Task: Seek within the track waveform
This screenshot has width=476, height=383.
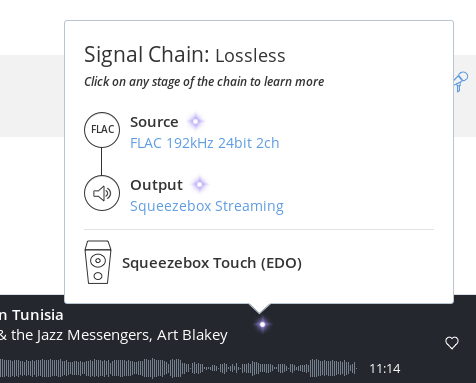Action: tap(178, 368)
